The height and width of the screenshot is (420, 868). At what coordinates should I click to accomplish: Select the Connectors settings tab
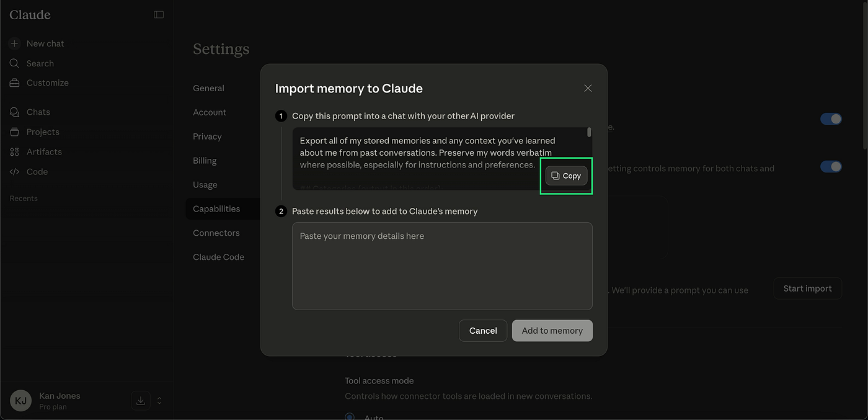[x=216, y=233]
